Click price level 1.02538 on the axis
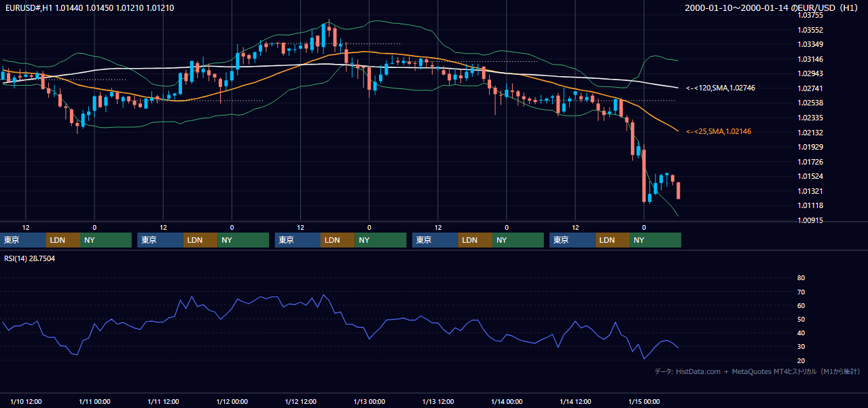The width and height of the screenshot is (868, 408). (x=810, y=103)
